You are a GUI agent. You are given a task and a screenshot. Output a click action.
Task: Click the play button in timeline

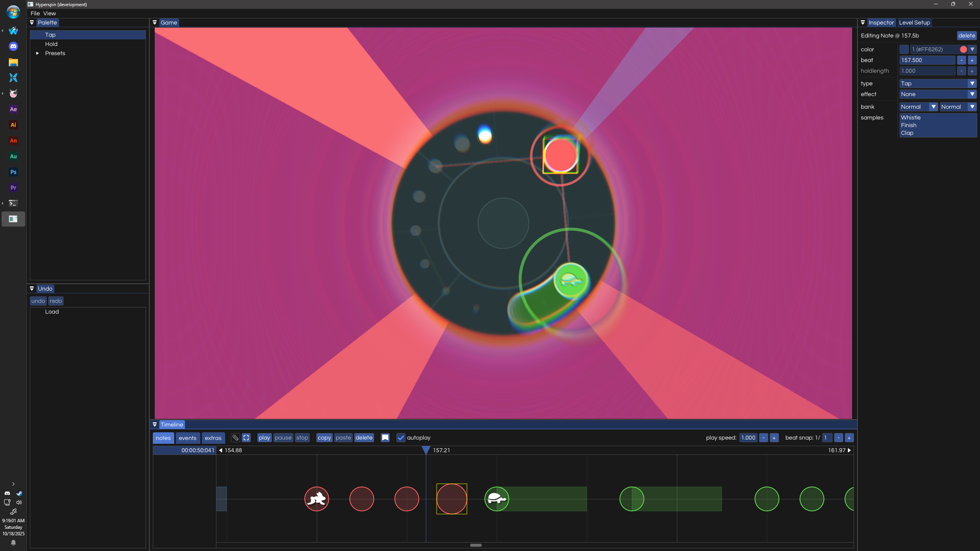(264, 438)
